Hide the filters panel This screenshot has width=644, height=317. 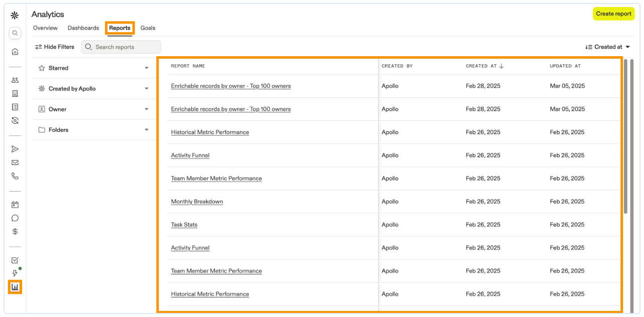click(x=54, y=47)
